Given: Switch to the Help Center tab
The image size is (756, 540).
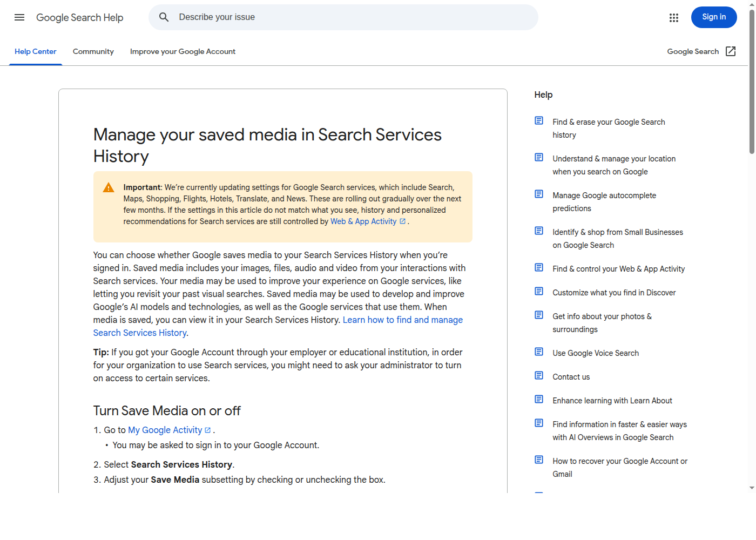Looking at the screenshot, I should pyautogui.click(x=36, y=52).
